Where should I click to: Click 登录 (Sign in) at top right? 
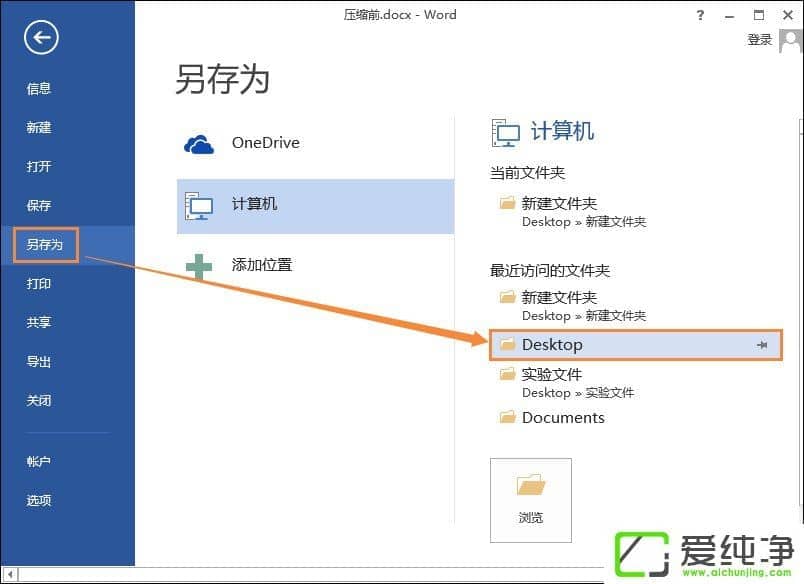click(x=759, y=40)
